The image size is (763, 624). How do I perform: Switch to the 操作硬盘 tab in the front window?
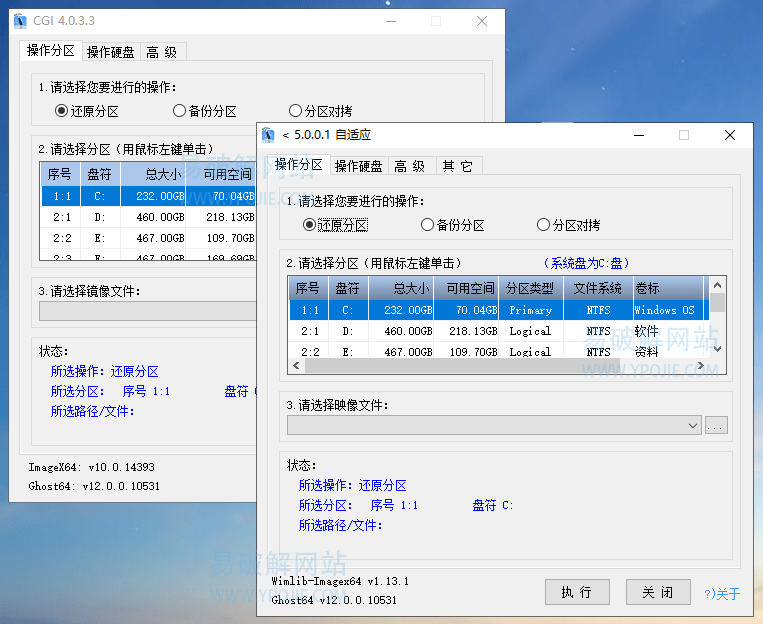click(x=358, y=166)
